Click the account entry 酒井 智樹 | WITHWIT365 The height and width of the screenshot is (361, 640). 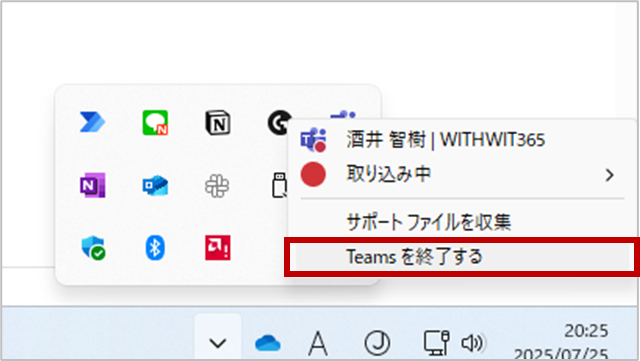tap(462, 140)
